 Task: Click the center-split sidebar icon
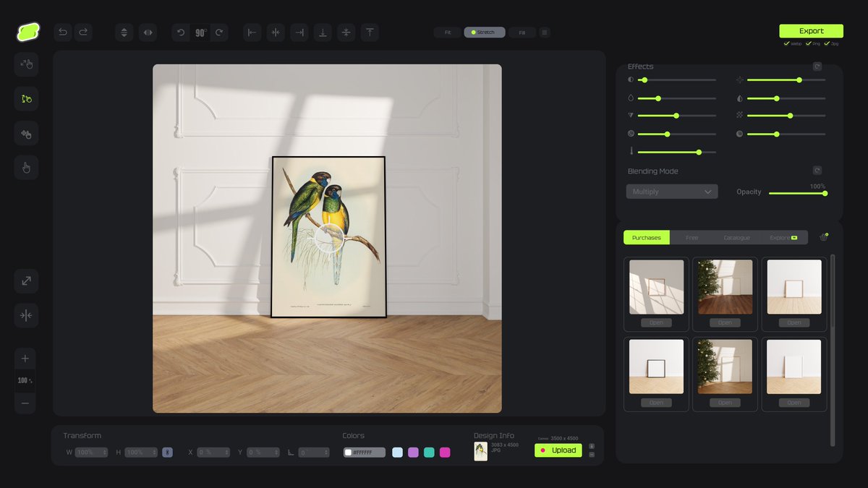[27, 315]
